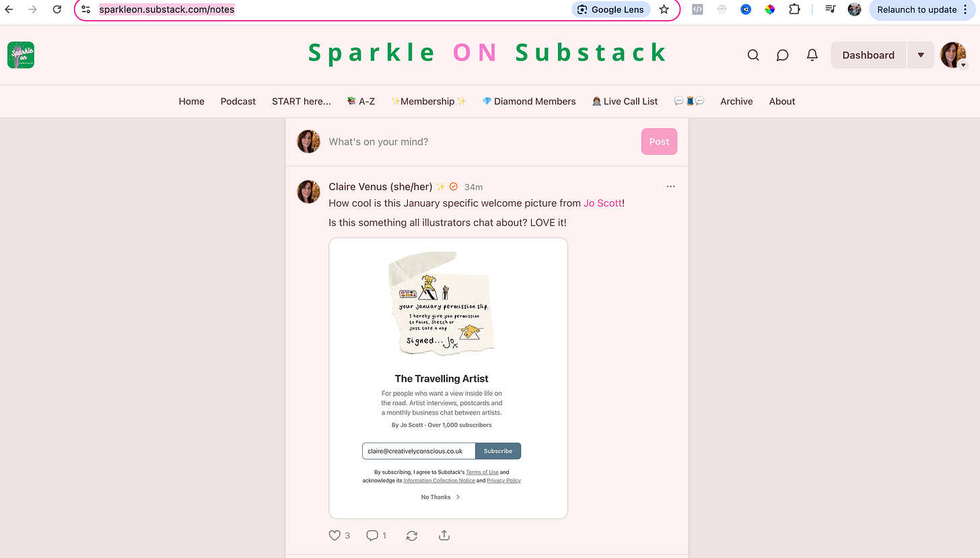This screenshot has height=558, width=980.
Task: Open the profile avatar menu top right
Action: tap(954, 55)
